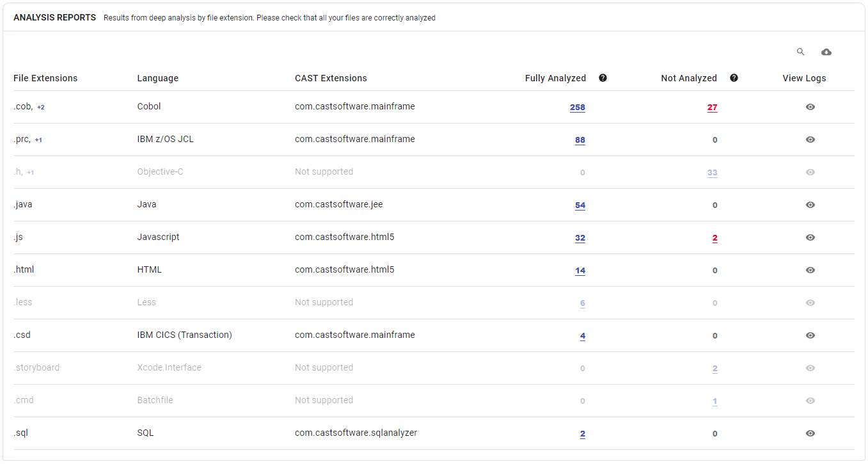Open 258 fully analyzed Cobol files
Viewport: 868px width, 464px height.
(x=578, y=108)
